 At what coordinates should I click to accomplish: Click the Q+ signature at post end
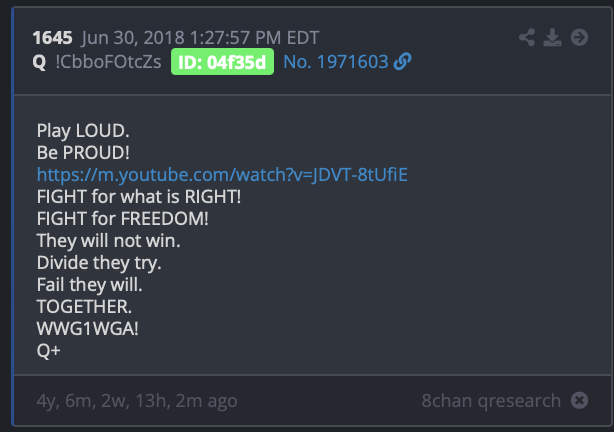(49, 351)
